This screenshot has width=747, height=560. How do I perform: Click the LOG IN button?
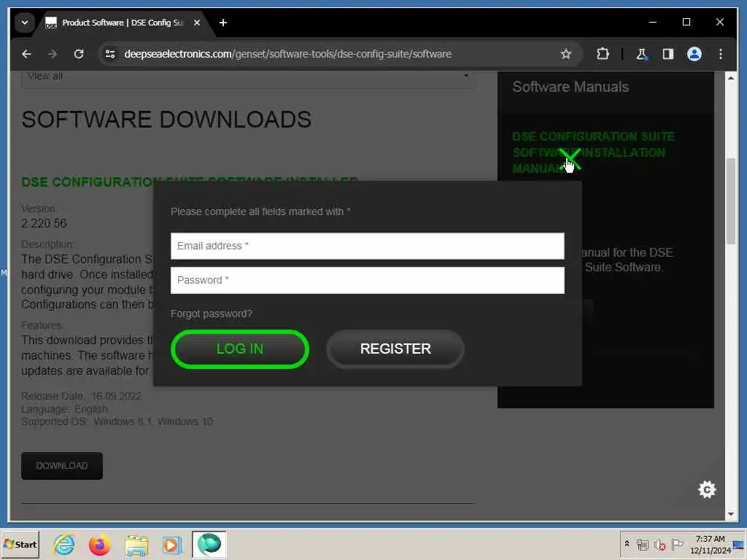tap(239, 349)
